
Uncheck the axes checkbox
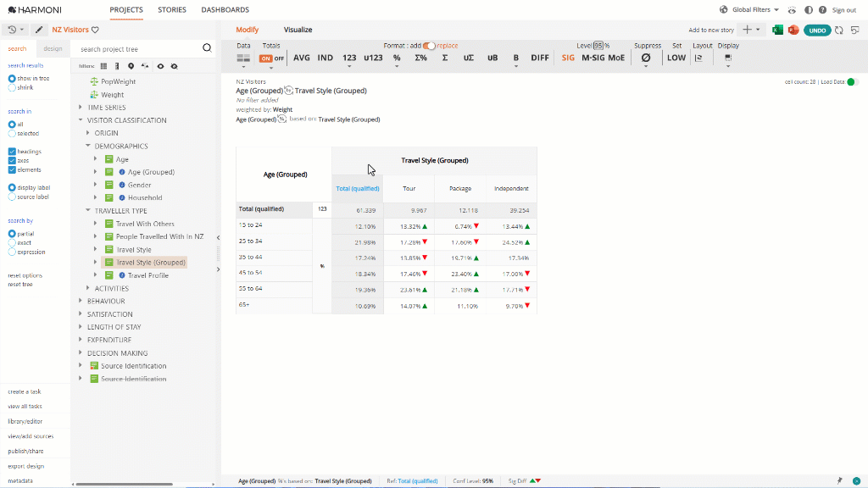point(12,160)
